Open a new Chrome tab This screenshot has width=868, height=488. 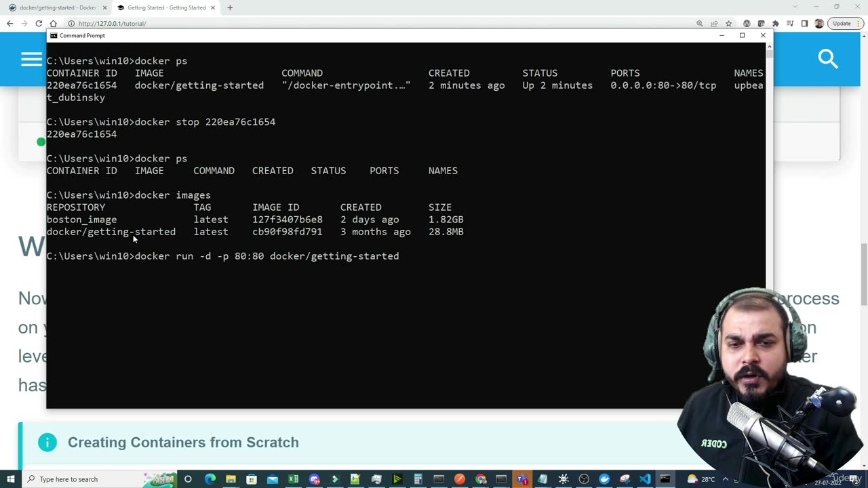[230, 7]
